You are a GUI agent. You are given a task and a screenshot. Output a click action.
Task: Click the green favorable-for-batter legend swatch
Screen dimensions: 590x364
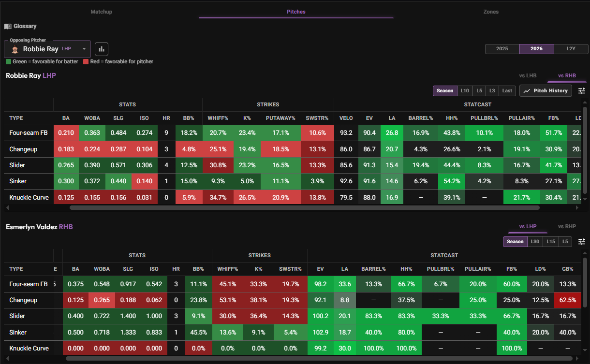(x=8, y=62)
